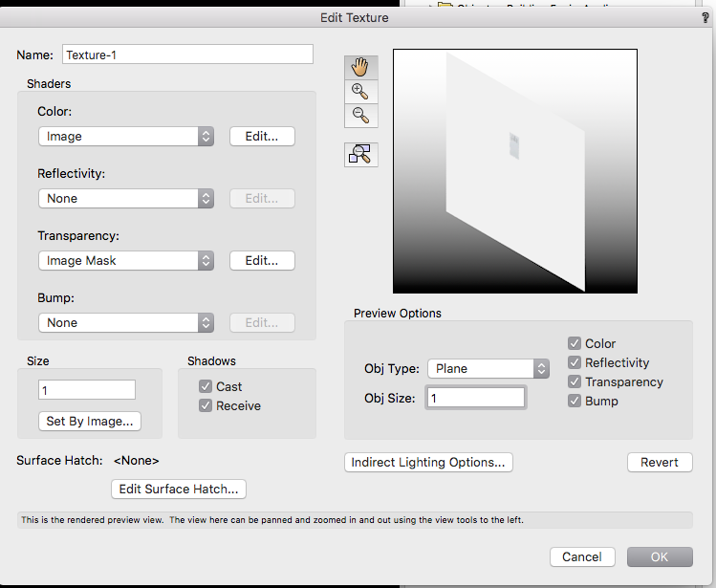Uncheck the Bump preview checkbox
Image resolution: width=716 pixels, height=588 pixels.
(575, 402)
